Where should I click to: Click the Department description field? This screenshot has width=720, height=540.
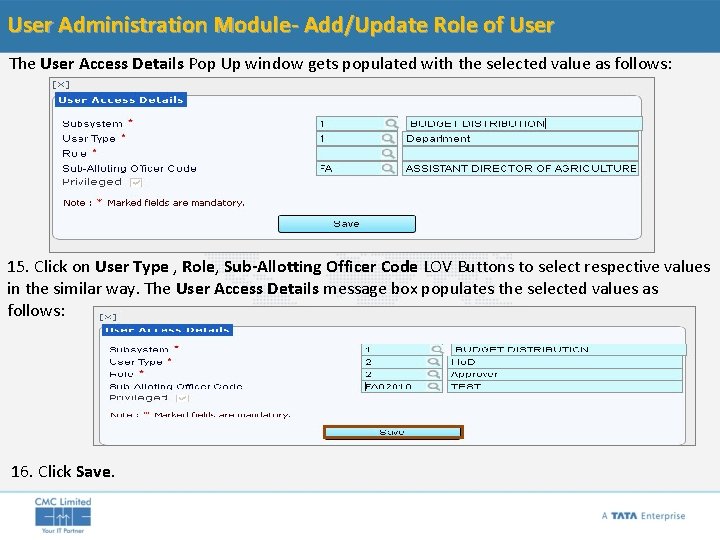(520, 139)
